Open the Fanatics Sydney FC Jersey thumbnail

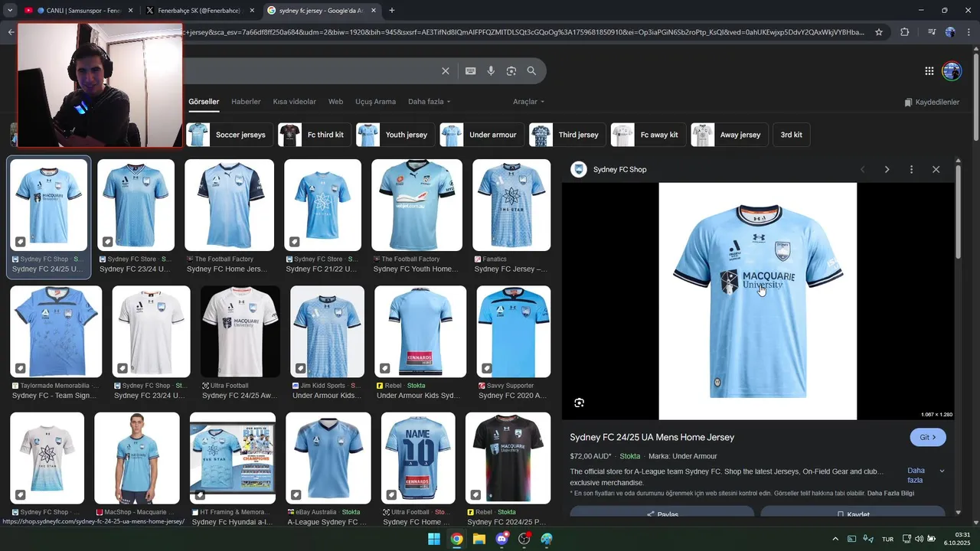point(511,205)
